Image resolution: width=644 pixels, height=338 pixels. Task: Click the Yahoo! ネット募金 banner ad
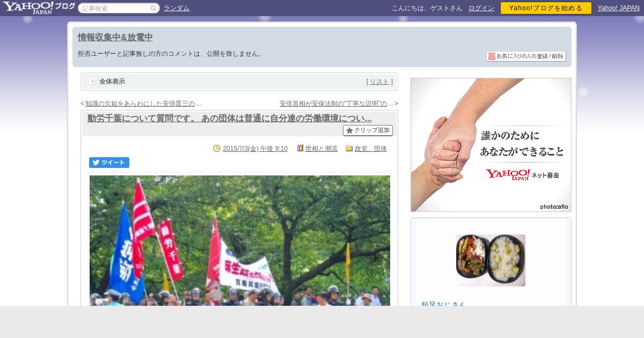tap(491, 145)
